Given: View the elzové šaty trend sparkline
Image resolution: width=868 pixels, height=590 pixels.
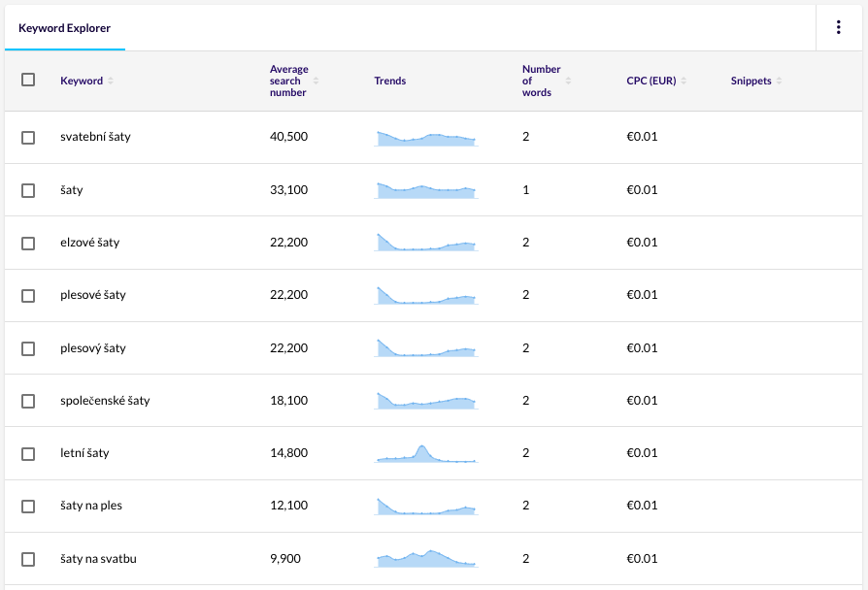Looking at the screenshot, I should pos(425,243).
